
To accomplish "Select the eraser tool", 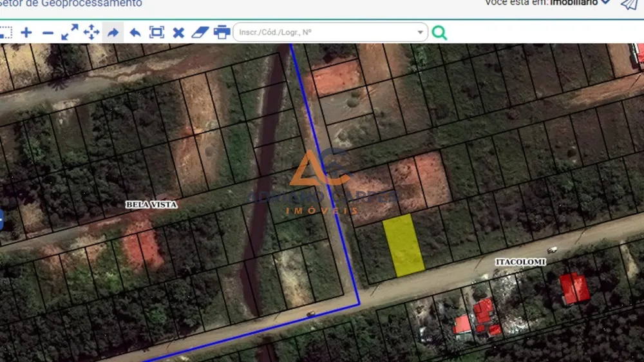I will pos(200,32).
